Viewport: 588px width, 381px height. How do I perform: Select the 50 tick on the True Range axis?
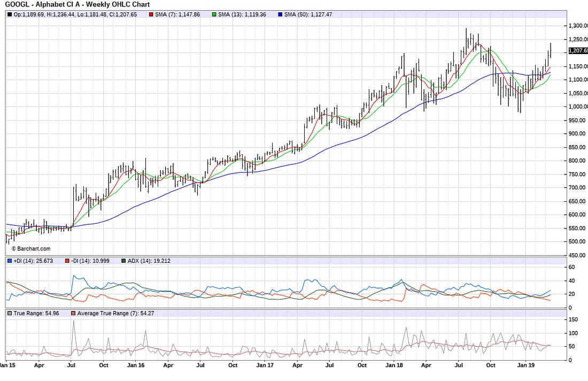click(572, 347)
